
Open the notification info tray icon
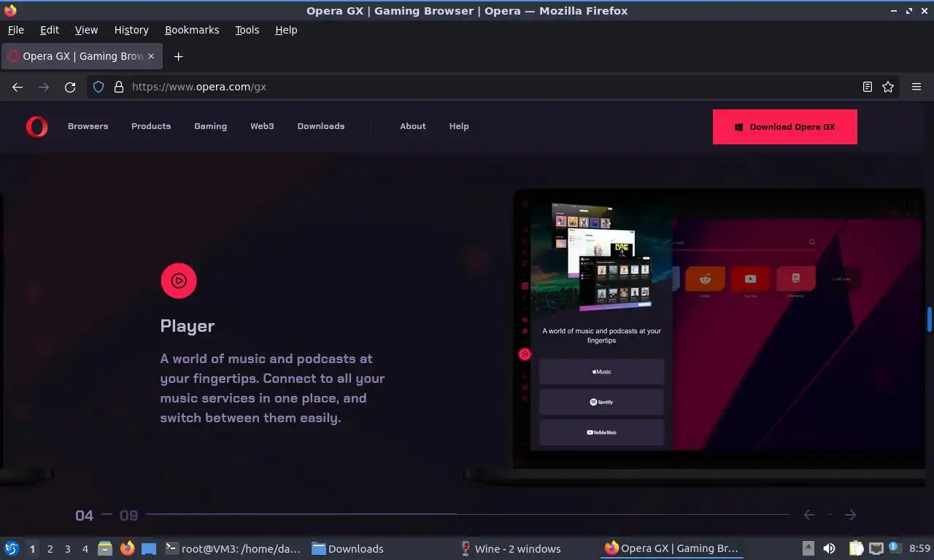893,548
